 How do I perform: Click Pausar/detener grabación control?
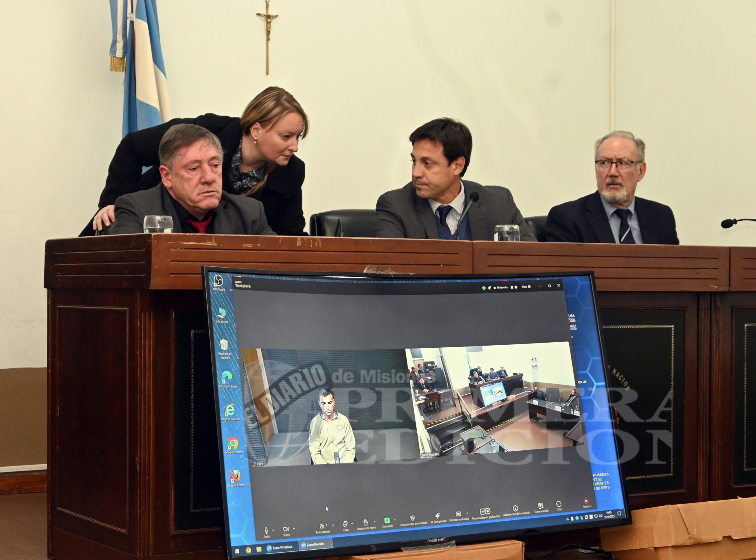(485, 511)
